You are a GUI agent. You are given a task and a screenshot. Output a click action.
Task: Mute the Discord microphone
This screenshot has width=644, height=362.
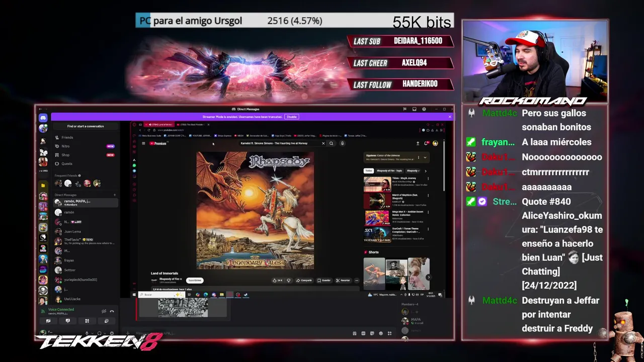pyautogui.click(x=87, y=333)
